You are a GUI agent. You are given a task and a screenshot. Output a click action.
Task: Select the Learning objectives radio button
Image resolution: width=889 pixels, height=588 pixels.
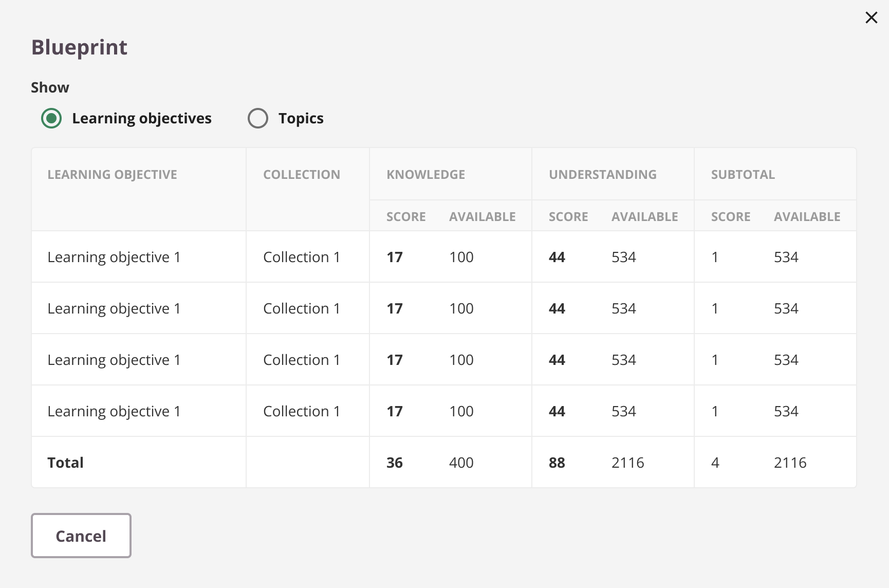pyautogui.click(x=51, y=118)
